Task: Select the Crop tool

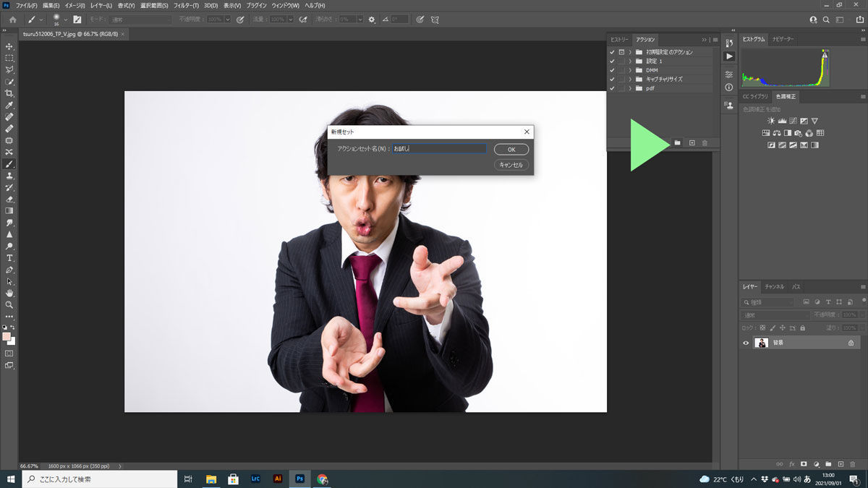Action: tap(9, 93)
